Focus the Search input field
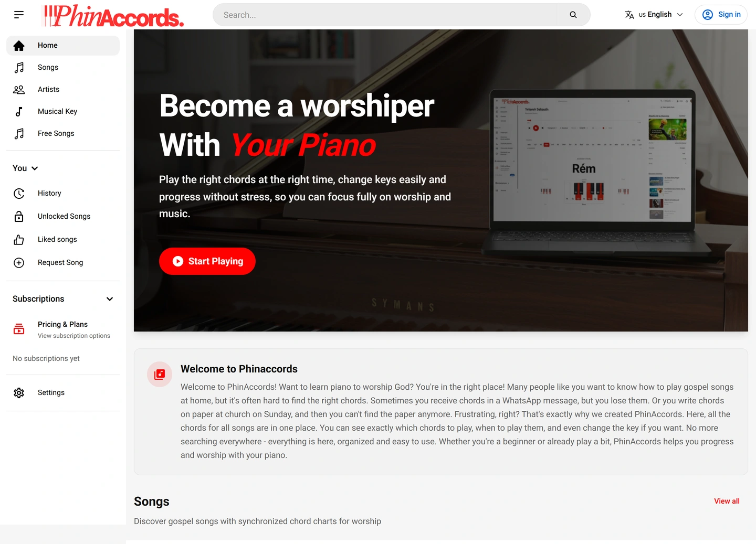The width and height of the screenshot is (756, 544). [385, 15]
